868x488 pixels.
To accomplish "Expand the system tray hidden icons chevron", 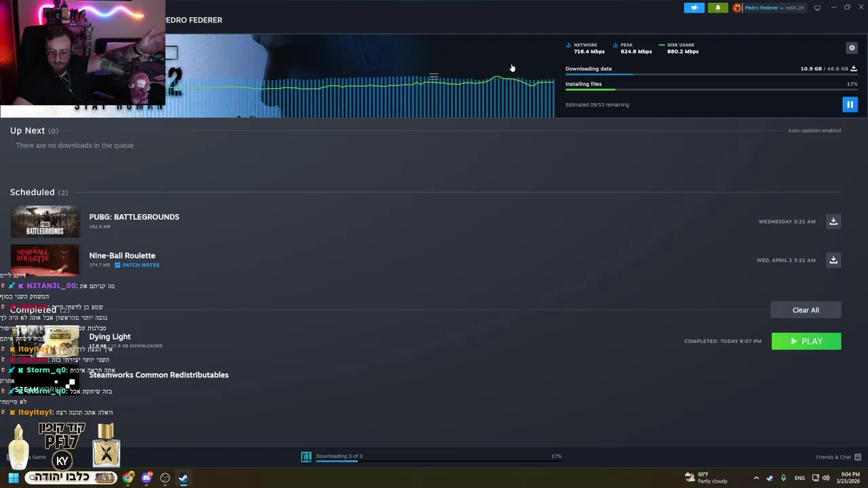I will point(756,478).
